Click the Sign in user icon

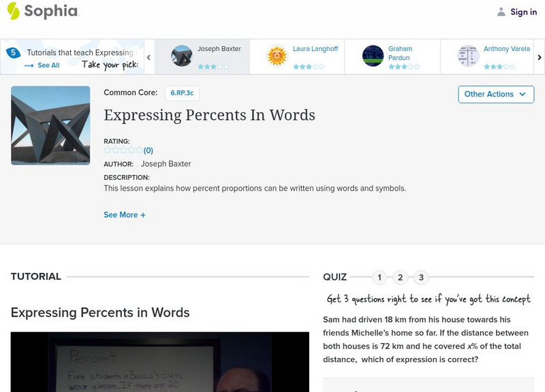click(501, 12)
